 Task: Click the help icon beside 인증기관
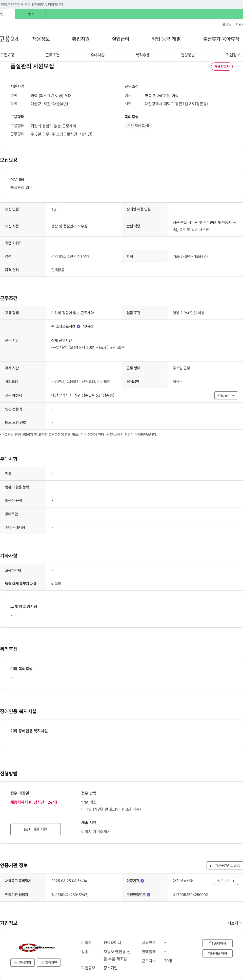point(142,881)
